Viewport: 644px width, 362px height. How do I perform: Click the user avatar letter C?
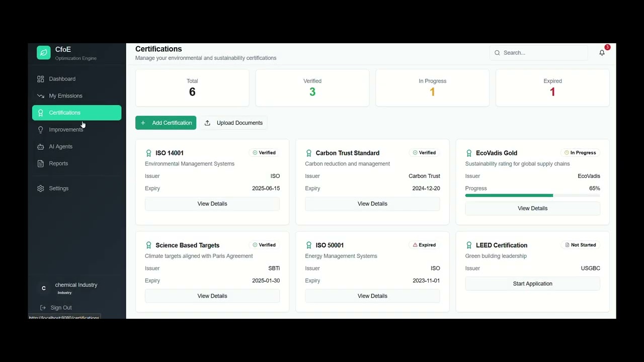[x=44, y=288]
